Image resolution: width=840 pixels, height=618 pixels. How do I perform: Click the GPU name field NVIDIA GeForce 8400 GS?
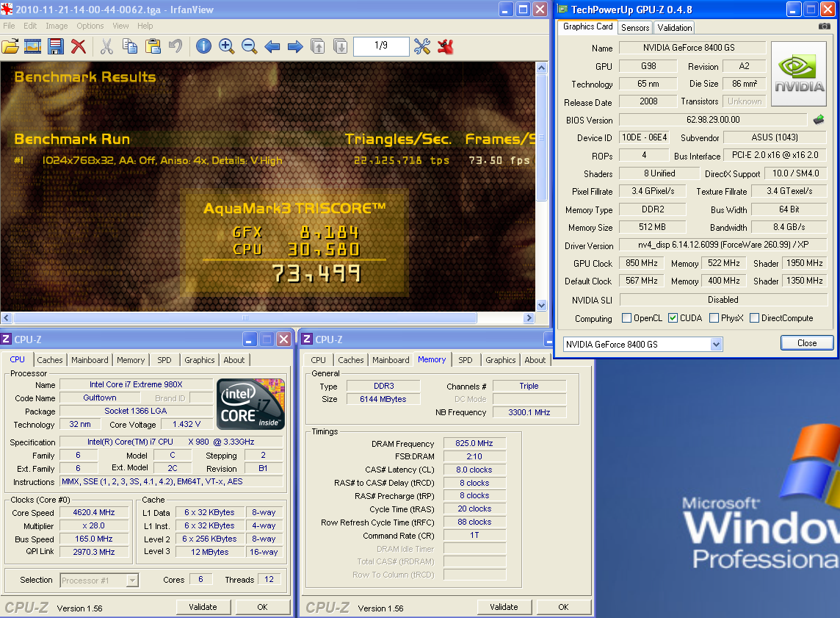(x=692, y=48)
